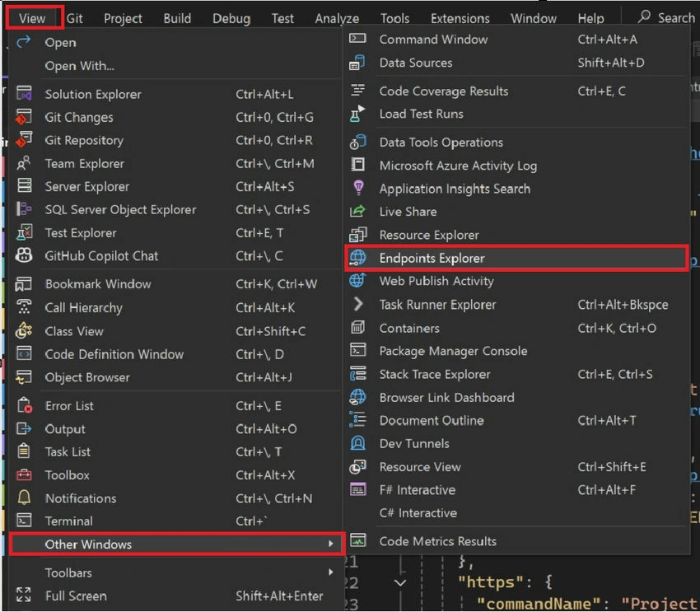Open the Project menu
This screenshot has width=700, height=612.
pyautogui.click(x=123, y=18)
